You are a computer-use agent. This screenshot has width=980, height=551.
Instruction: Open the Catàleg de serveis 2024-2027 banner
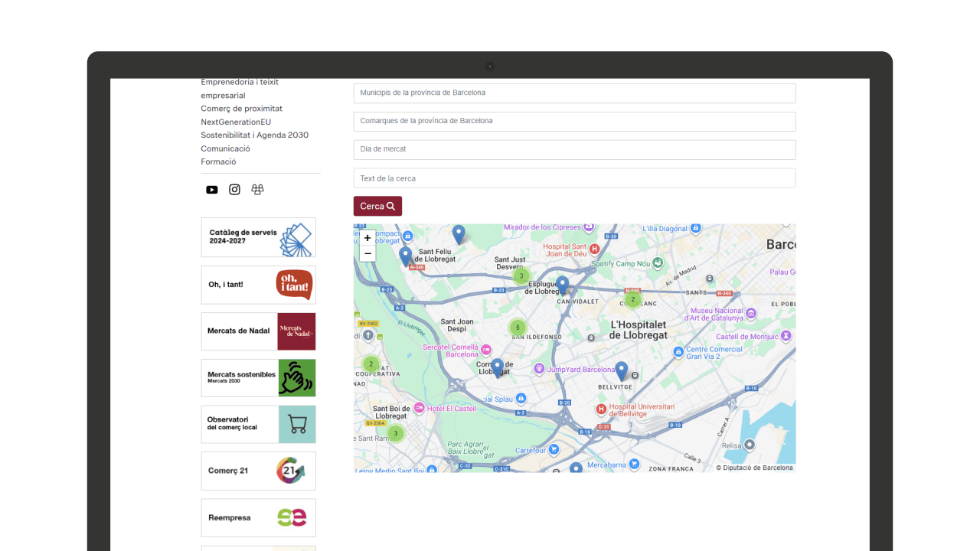pyautogui.click(x=258, y=237)
